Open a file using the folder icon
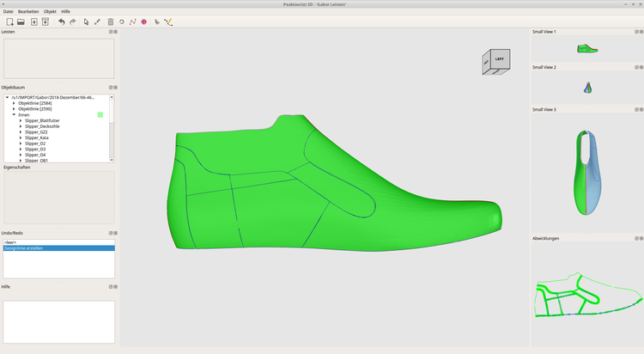Image resolution: width=644 pixels, height=354 pixels. 21,21
